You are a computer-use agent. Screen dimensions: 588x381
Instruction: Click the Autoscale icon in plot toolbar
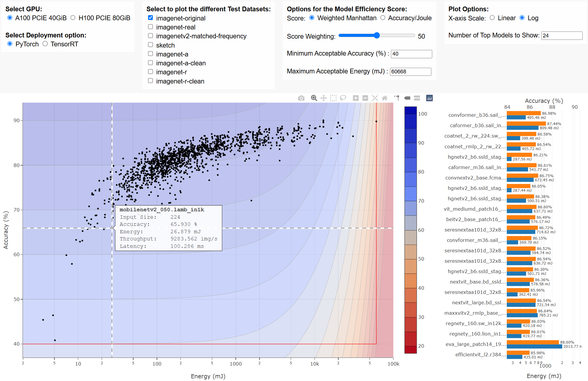(x=375, y=98)
